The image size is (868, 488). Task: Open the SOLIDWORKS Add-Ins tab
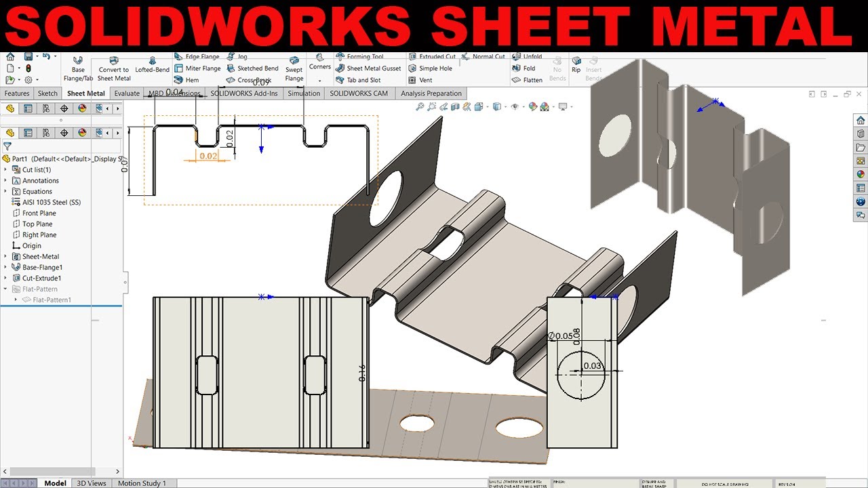point(244,94)
